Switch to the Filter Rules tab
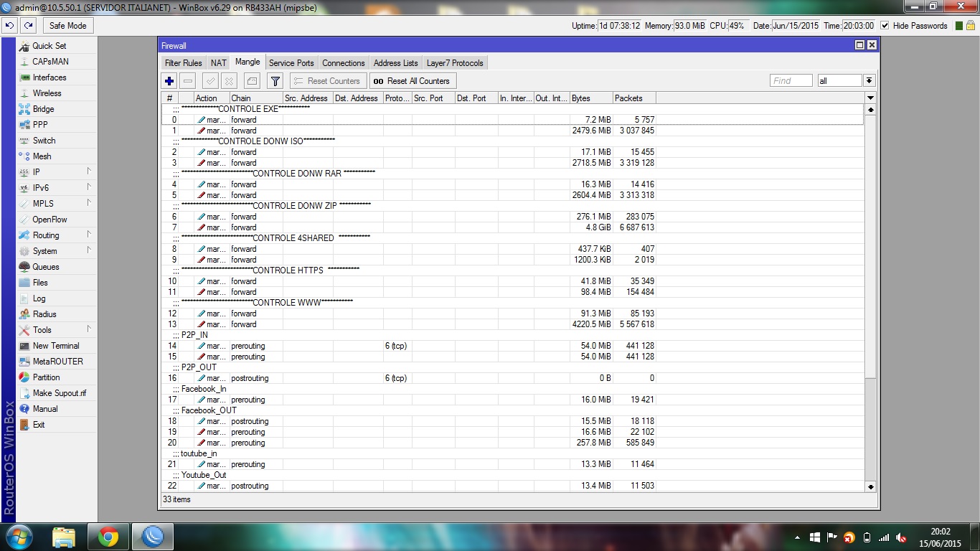The width and height of the screenshot is (980, 551). pyautogui.click(x=183, y=63)
